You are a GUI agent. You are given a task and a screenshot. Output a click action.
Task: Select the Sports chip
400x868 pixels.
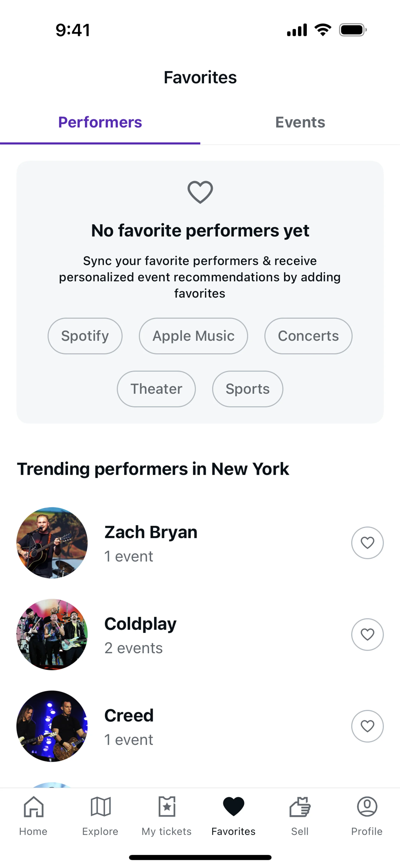pos(247,389)
